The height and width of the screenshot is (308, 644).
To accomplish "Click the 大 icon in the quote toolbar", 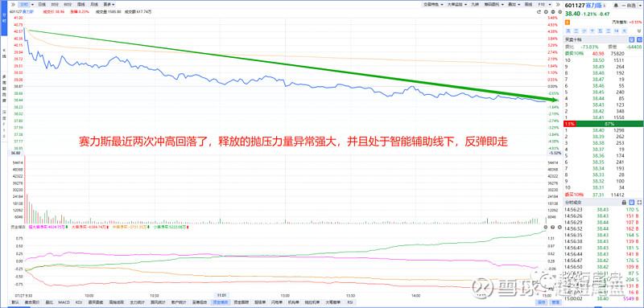I will click(x=625, y=31).
